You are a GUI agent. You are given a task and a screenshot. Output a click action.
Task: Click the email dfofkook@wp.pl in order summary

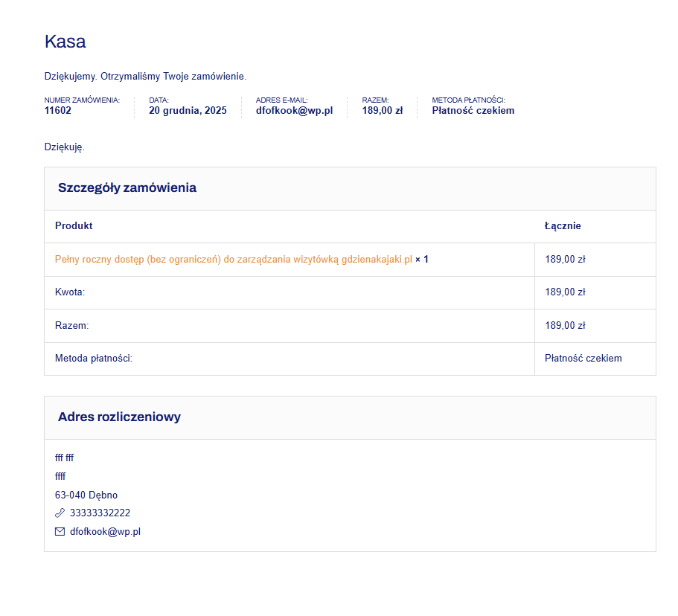pyautogui.click(x=294, y=111)
